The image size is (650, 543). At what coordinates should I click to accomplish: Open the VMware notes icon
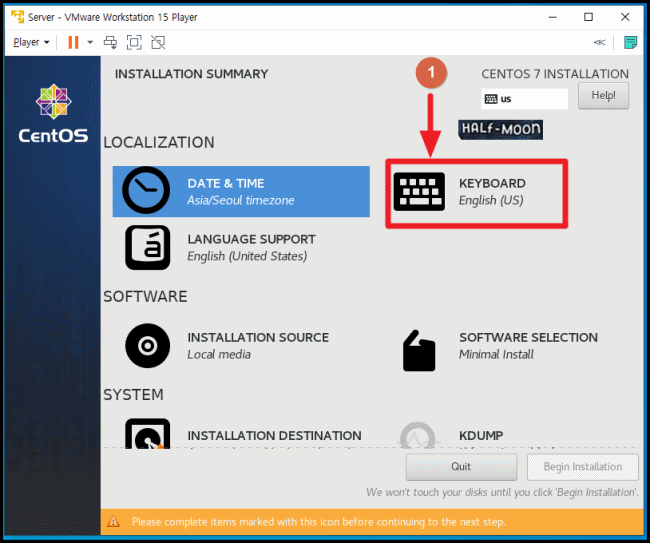pos(631,42)
